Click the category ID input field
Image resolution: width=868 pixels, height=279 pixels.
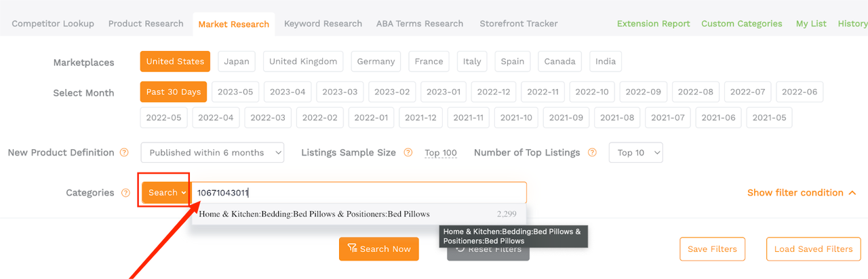pos(359,193)
